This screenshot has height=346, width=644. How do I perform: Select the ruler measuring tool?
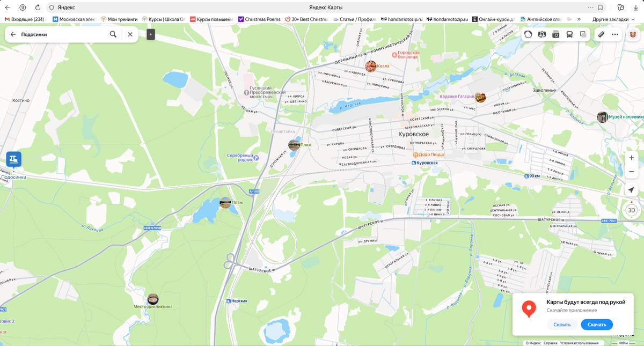tap(602, 34)
